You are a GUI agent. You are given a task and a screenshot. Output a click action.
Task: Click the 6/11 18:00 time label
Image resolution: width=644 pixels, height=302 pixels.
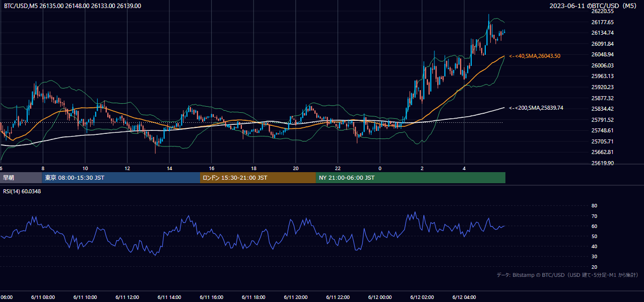[253, 297]
